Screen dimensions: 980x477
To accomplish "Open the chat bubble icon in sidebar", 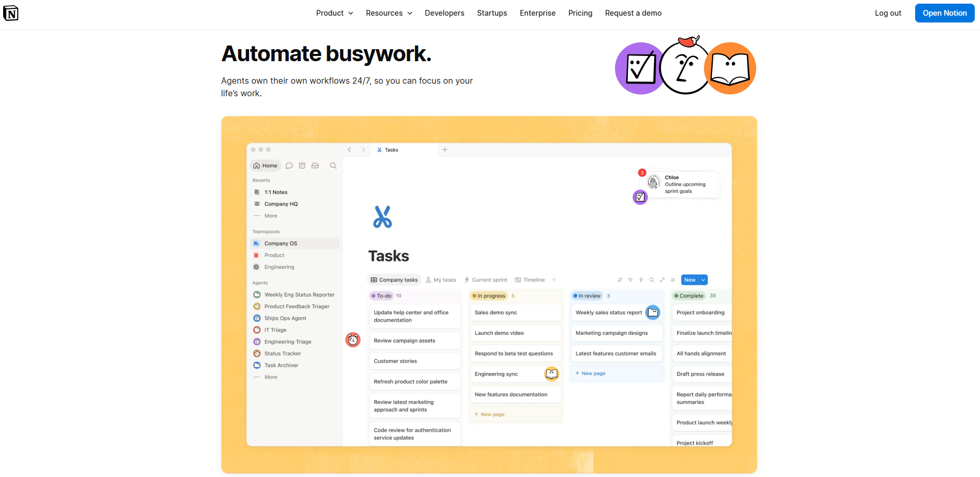I will click(x=289, y=166).
